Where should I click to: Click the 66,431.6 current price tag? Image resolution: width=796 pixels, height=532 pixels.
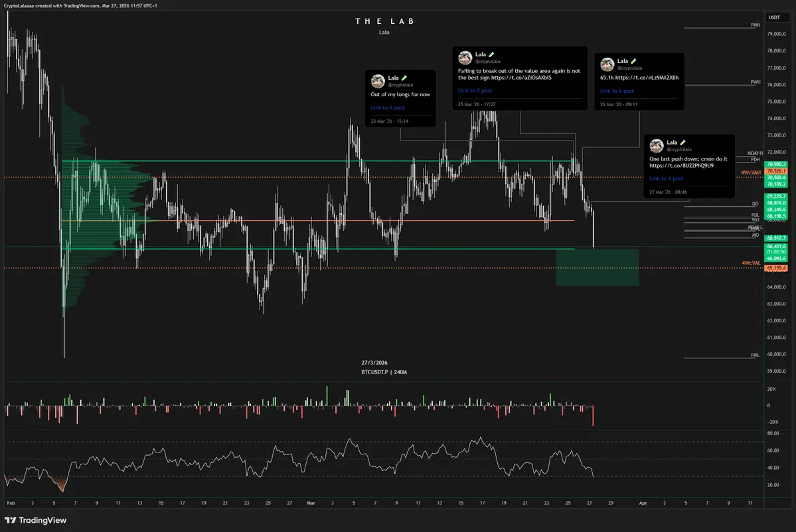click(x=776, y=246)
